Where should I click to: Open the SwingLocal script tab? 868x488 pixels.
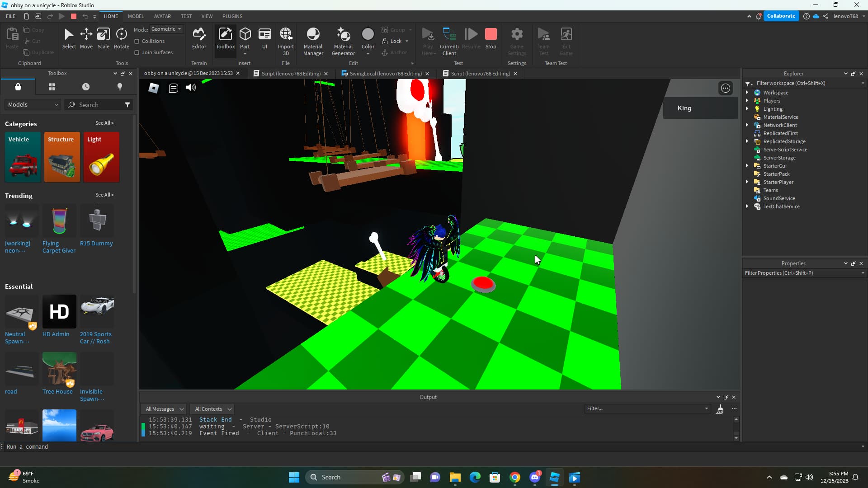(x=385, y=74)
